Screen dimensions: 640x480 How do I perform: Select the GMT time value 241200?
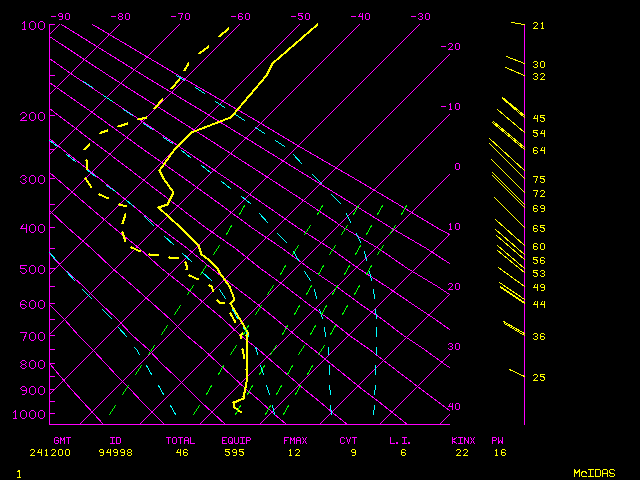coord(66,452)
